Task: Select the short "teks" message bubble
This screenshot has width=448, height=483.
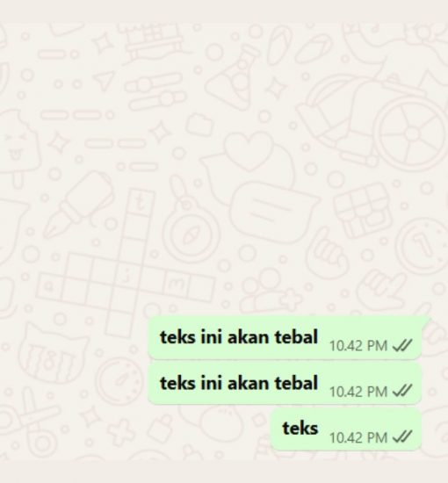Action: [346, 429]
